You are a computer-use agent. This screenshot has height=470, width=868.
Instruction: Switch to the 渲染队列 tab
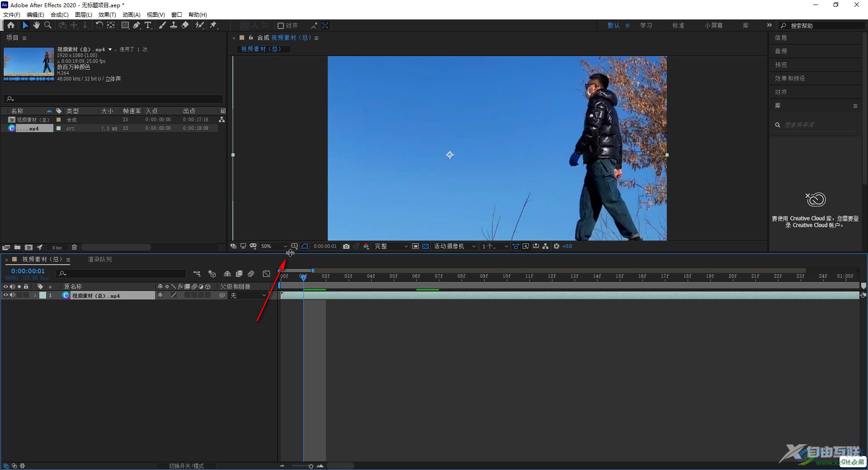pos(99,259)
